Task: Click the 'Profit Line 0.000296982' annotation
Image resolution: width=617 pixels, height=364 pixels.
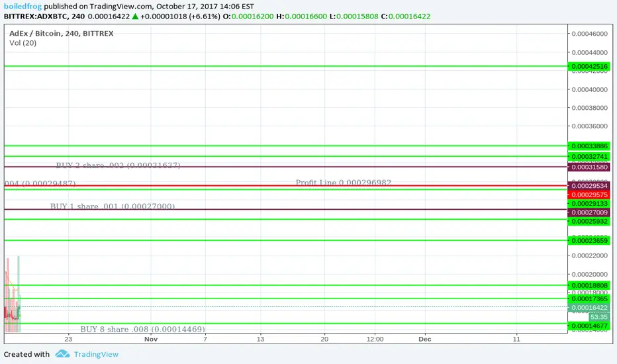Action: pyautogui.click(x=343, y=183)
